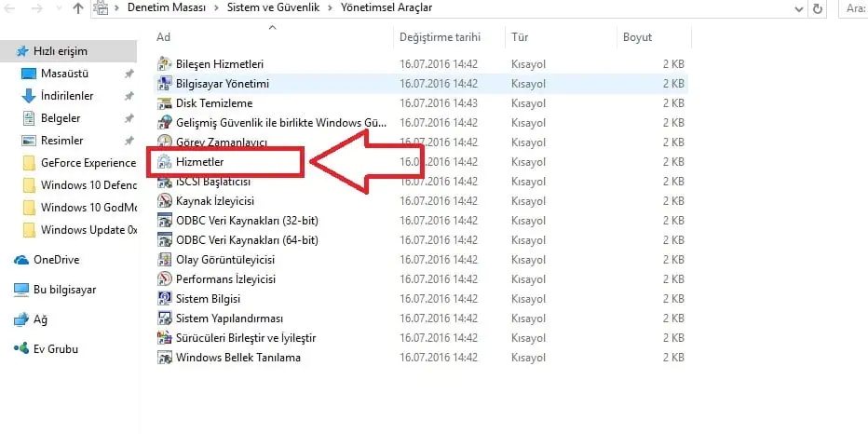Click Kısayol type in Bileşen Hizmetleri row

[x=529, y=64]
